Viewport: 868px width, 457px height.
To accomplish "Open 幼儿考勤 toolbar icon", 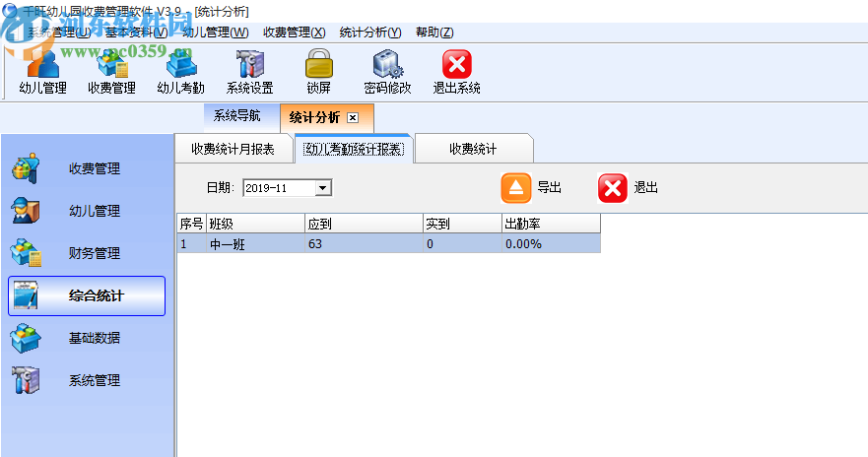I will (181, 71).
